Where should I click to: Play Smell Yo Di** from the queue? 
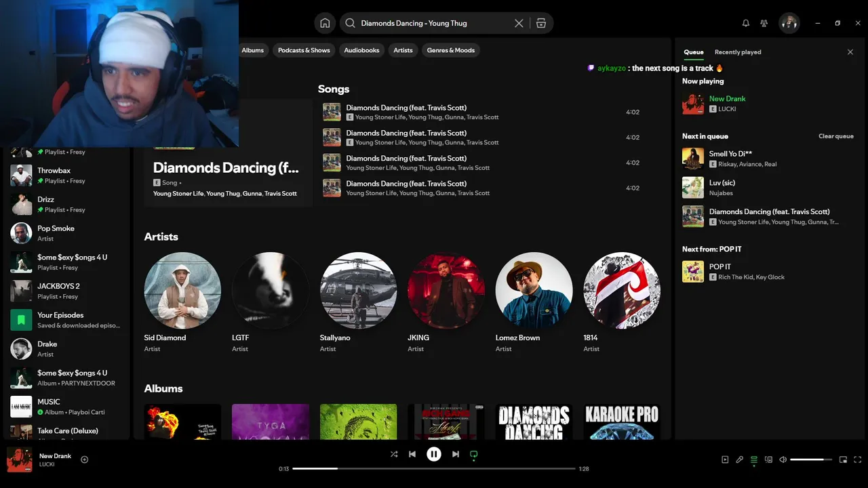click(768, 159)
